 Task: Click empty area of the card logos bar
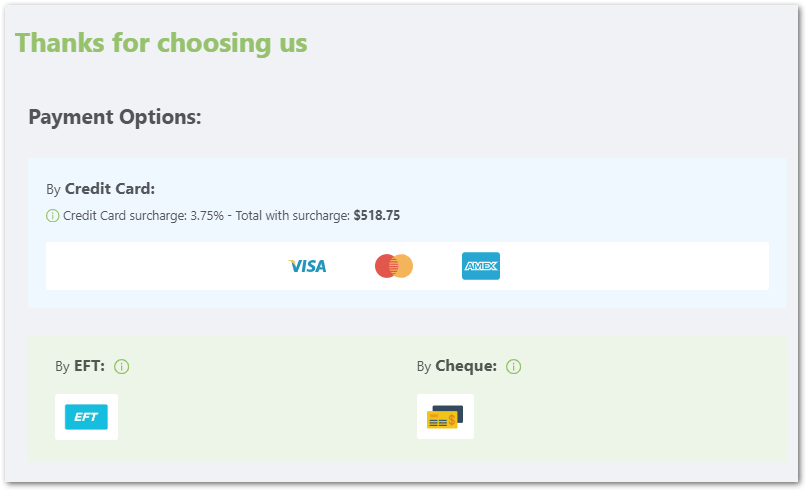[633, 266]
